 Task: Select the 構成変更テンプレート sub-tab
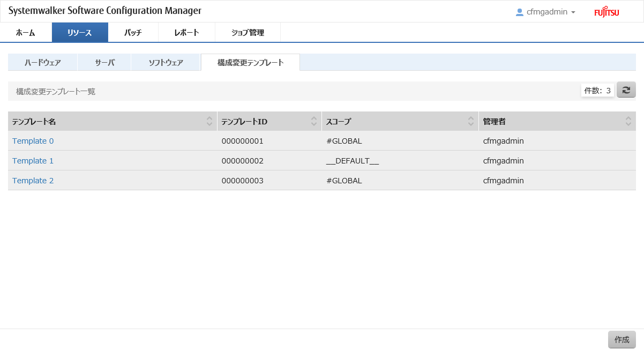(250, 62)
